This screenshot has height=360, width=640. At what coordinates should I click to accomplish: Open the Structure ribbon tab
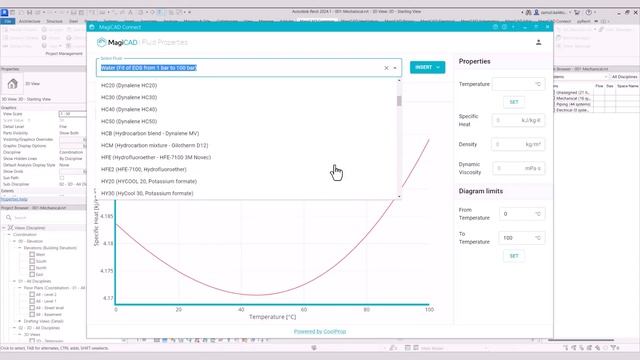pos(54,21)
